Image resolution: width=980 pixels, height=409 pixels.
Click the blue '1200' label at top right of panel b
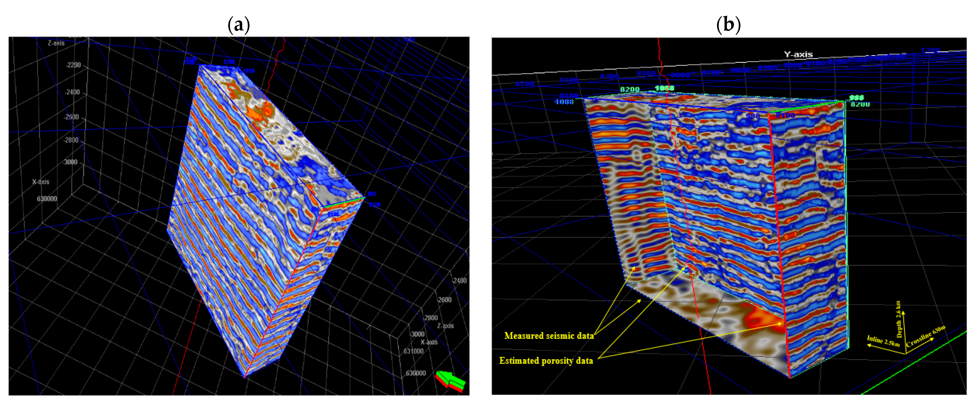(x=930, y=51)
